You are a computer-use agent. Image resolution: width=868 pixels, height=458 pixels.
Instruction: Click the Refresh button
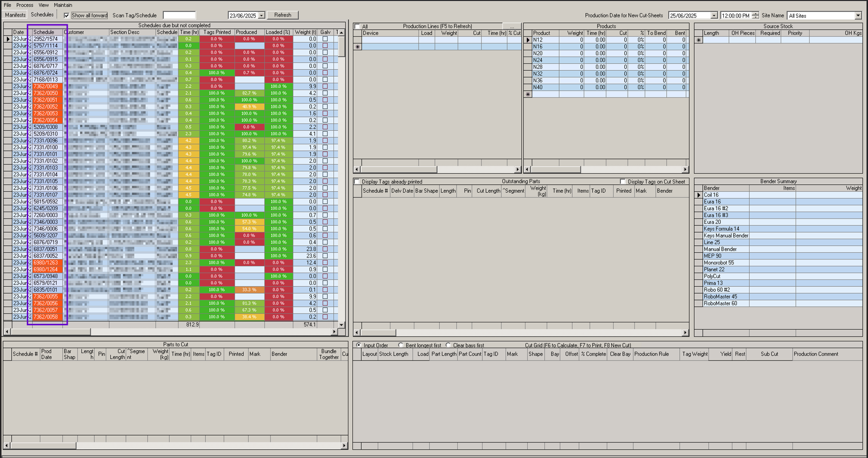tap(283, 15)
